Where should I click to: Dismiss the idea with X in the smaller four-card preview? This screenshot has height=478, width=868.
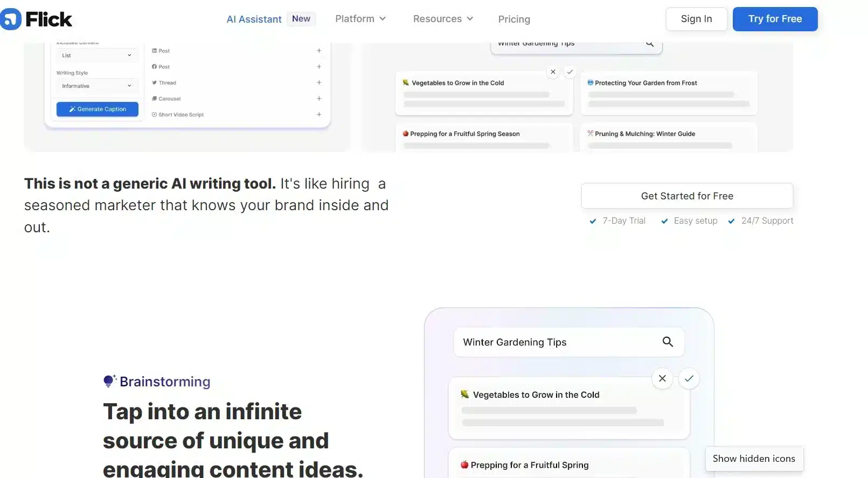click(x=553, y=72)
